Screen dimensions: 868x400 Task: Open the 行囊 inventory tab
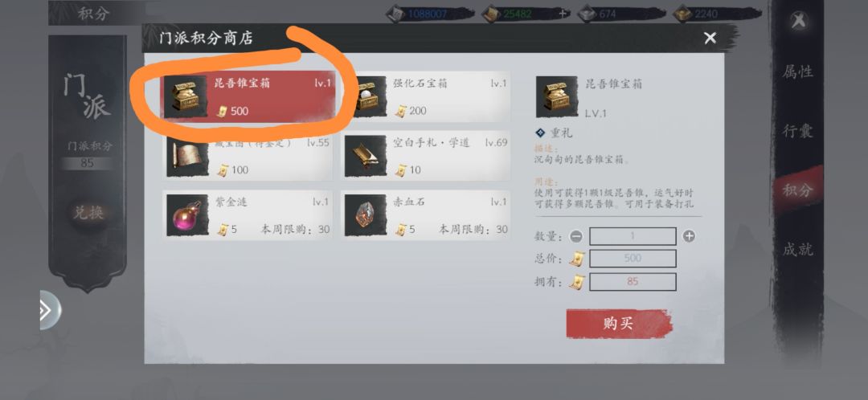[x=798, y=131]
